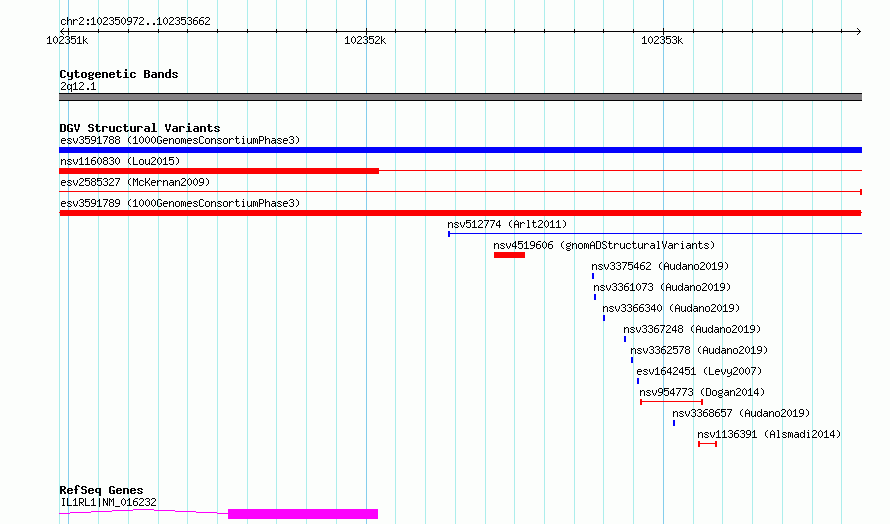Click the esv3591788 variant label
890x524 pixels.
pyautogui.click(x=180, y=140)
